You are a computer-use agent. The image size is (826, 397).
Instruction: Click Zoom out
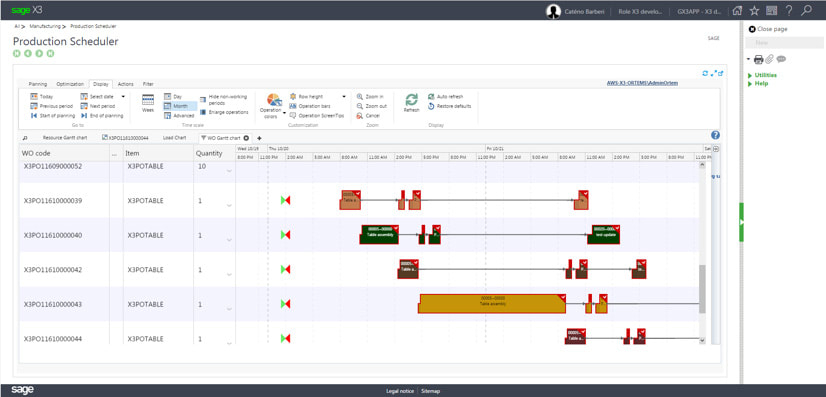[x=371, y=106]
